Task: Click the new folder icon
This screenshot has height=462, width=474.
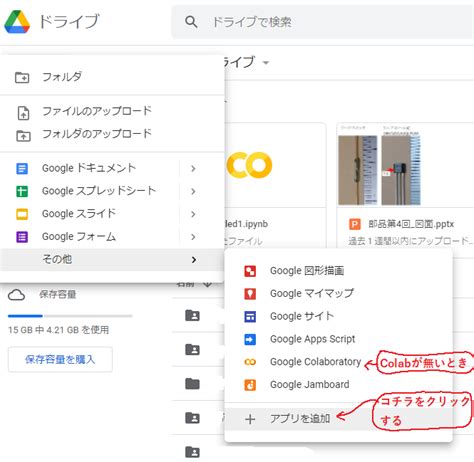Action: 22,77
